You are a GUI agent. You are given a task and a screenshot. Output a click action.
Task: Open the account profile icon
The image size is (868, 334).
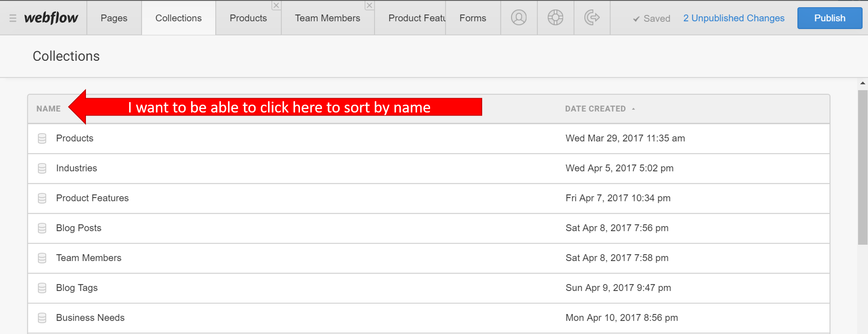tap(519, 17)
